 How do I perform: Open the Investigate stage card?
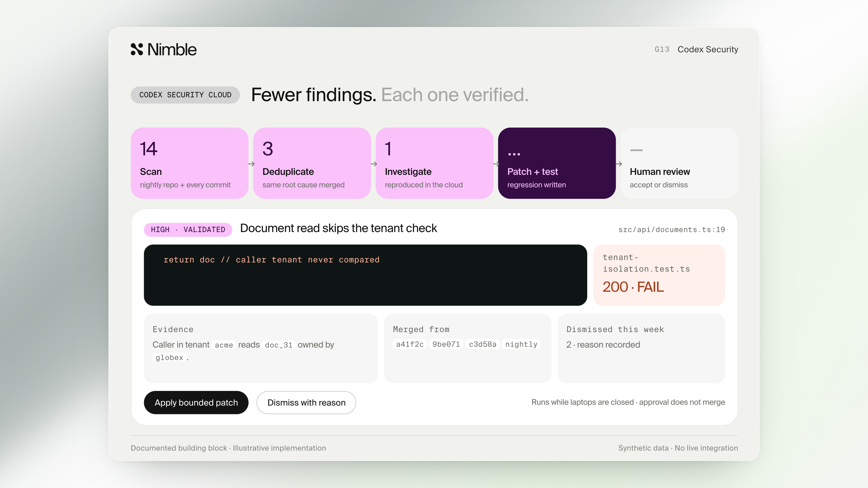(x=435, y=163)
